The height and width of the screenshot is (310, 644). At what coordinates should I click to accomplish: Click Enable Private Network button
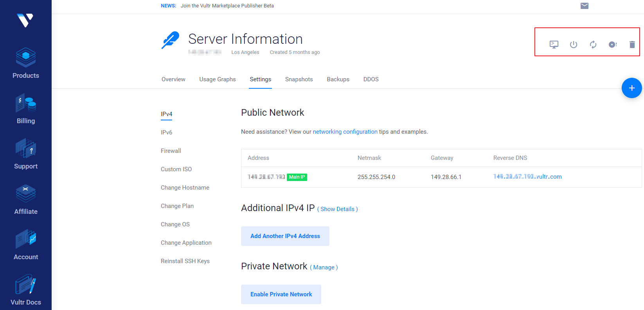pos(281,294)
